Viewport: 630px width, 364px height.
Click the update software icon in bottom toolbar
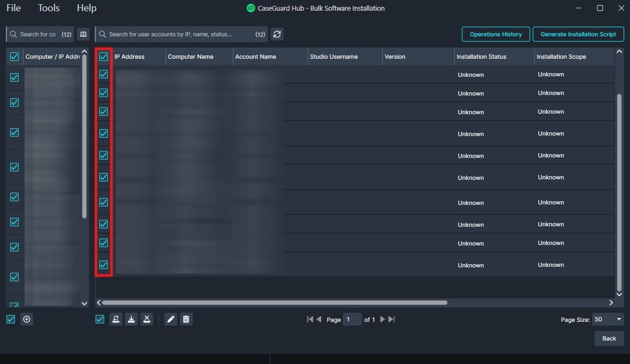click(x=115, y=319)
